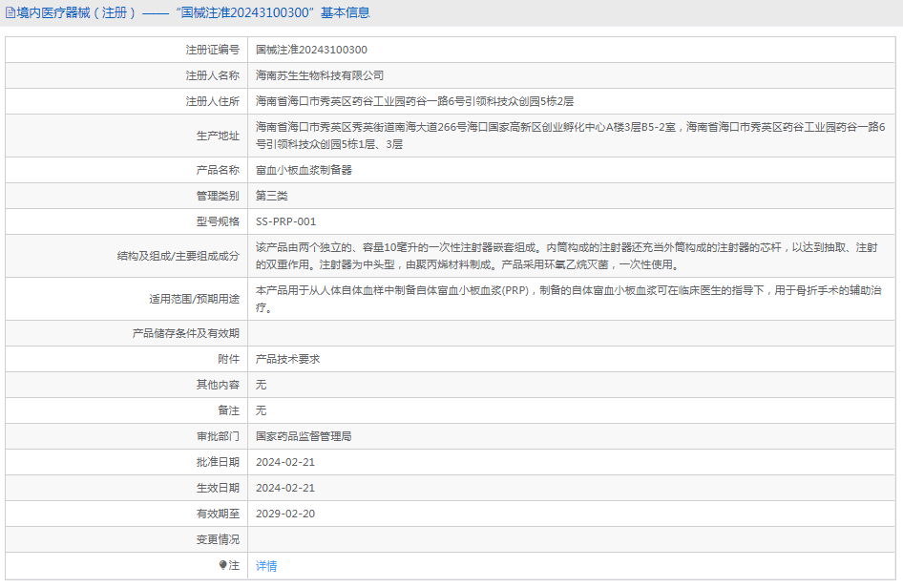This screenshot has height=588, width=903.
Task: Select 2024-02-21 in the 生效日期 row
Action: [x=285, y=488]
